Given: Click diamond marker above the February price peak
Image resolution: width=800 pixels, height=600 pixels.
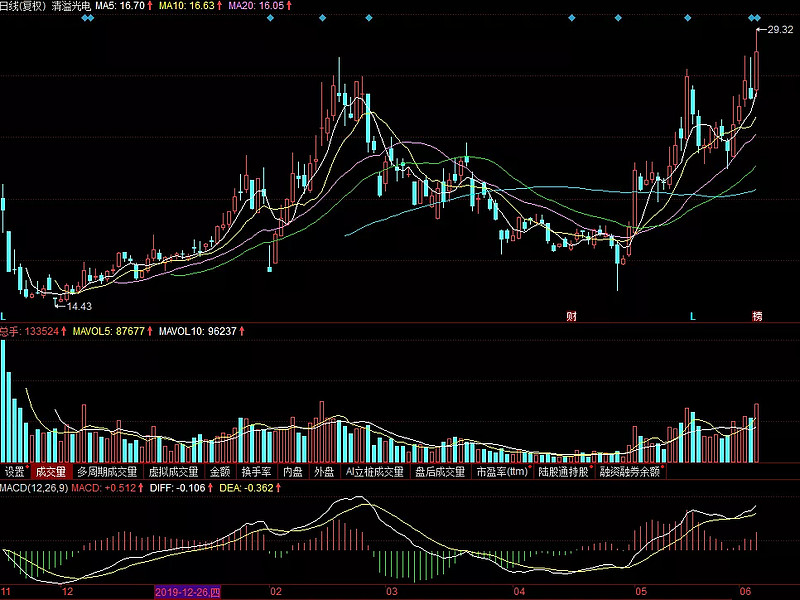Looking at the screenshot, I should (x=322, y=18).
